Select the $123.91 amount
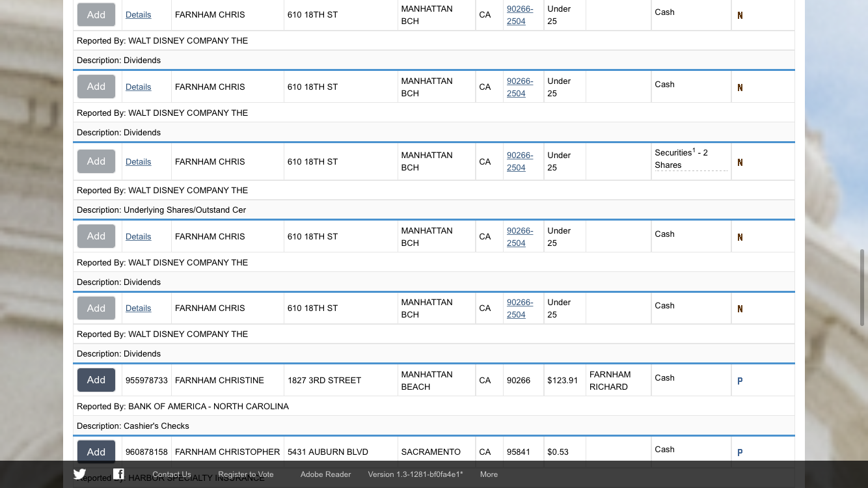This screenshot has height=488, width=868. tap(563, 380)
